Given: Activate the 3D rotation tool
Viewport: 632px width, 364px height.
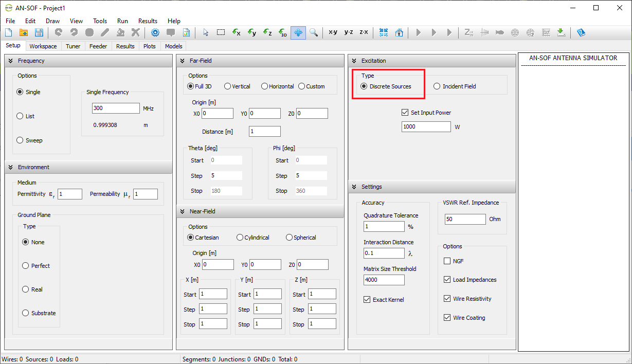Looking at the screenshot, I should point(283,32).
